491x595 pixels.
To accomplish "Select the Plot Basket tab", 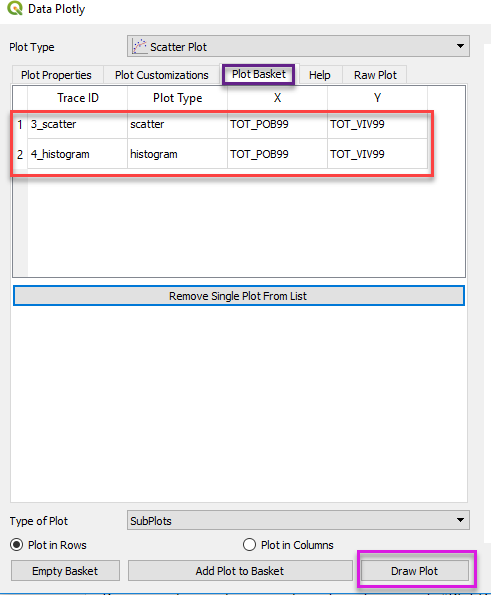I will pyautogui.click(x=259, y=74).
